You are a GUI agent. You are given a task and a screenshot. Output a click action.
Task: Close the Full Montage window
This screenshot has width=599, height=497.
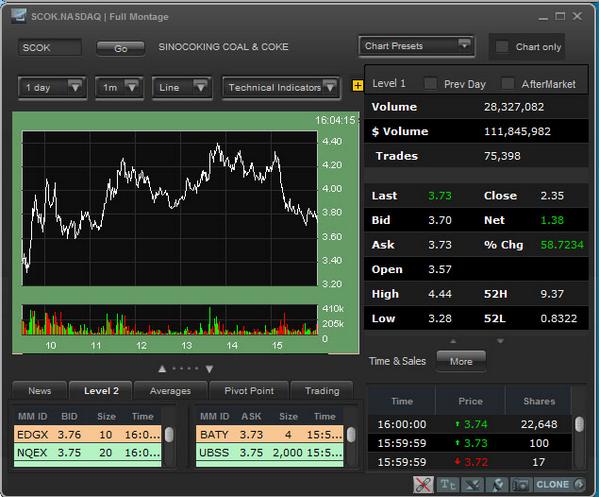coord(577,16)
